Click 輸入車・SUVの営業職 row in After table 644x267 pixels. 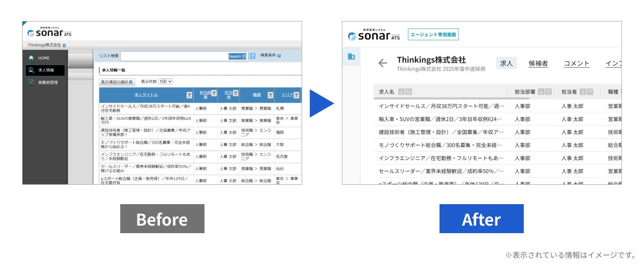497,119
